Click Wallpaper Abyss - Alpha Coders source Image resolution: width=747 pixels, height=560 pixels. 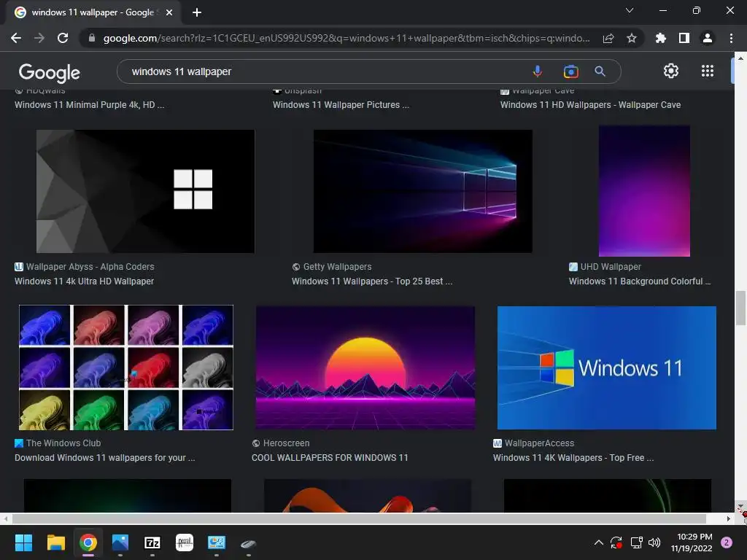(90, 267)
